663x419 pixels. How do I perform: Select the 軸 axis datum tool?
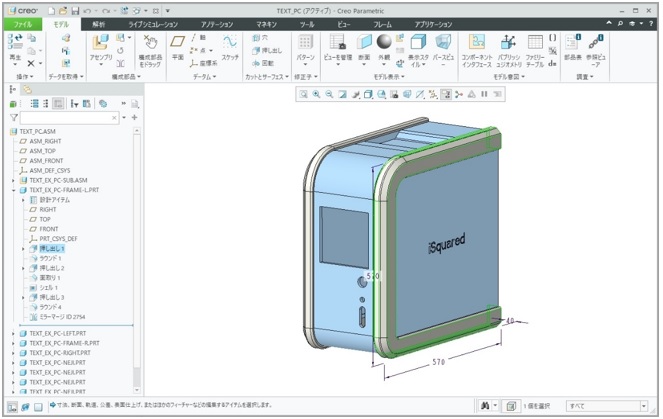[198, 38]
